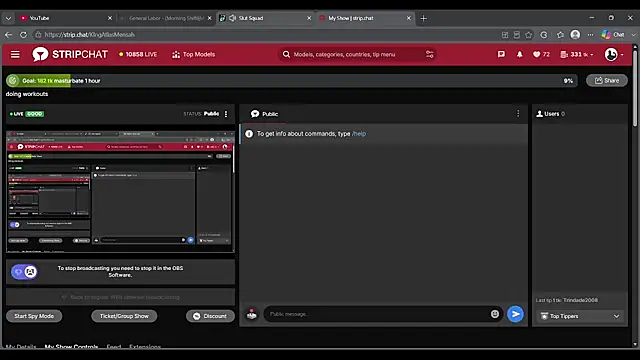Toggle the broadcast mode switch

(x=24, y=271)
